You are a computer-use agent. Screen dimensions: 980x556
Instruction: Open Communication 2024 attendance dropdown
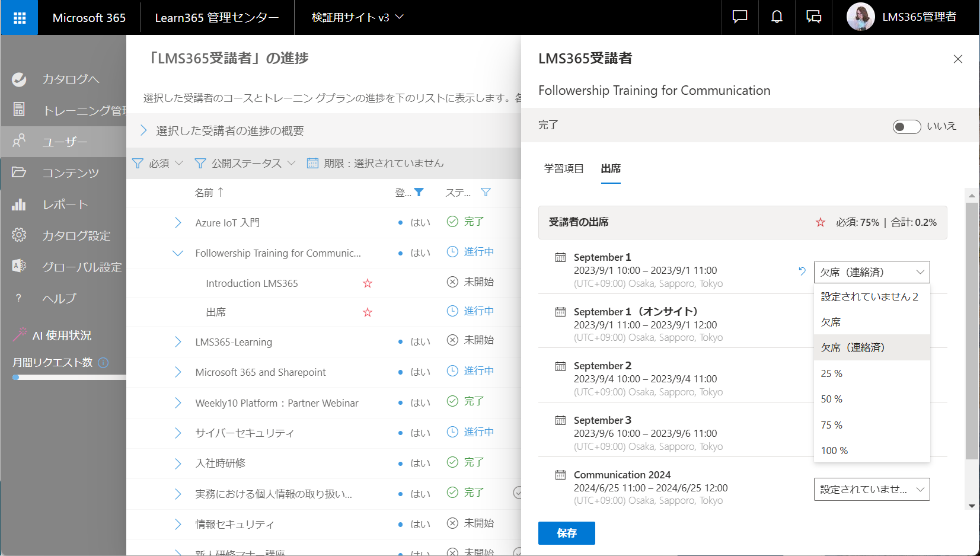872,489
